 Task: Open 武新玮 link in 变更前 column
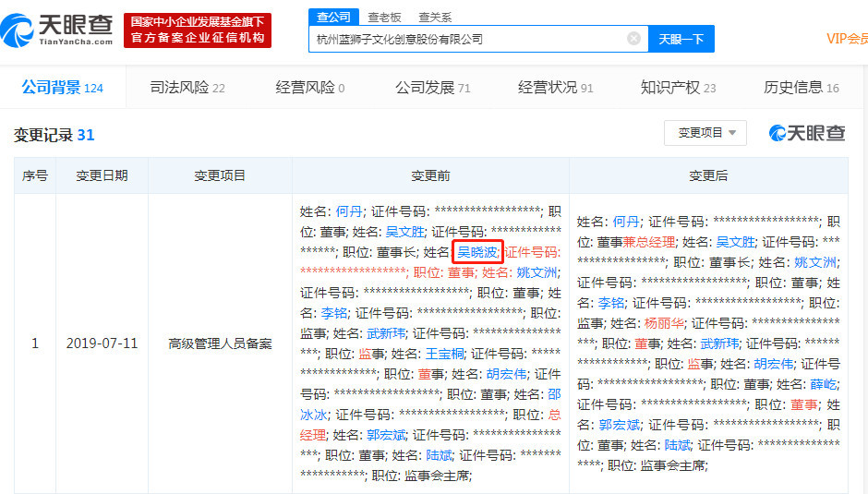[x=386, y=333]
